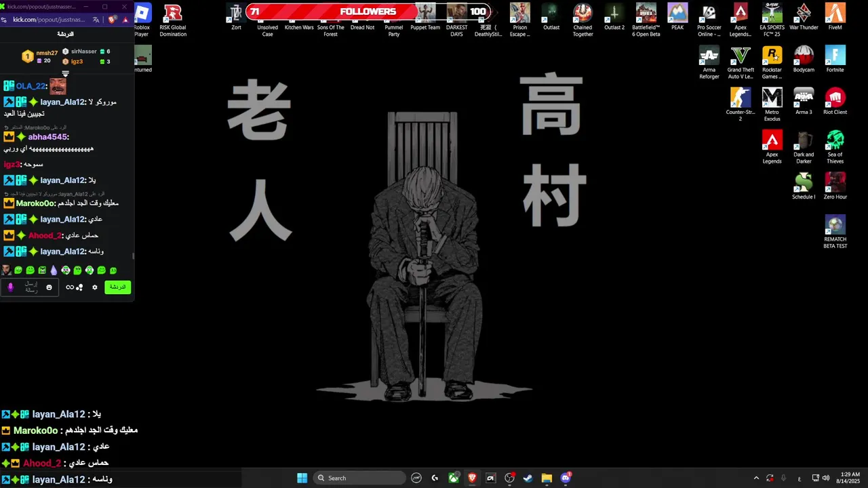Switch to Brave browser in taskbar
This screenshot has height=488, width=868.
[x=472, y=478]
